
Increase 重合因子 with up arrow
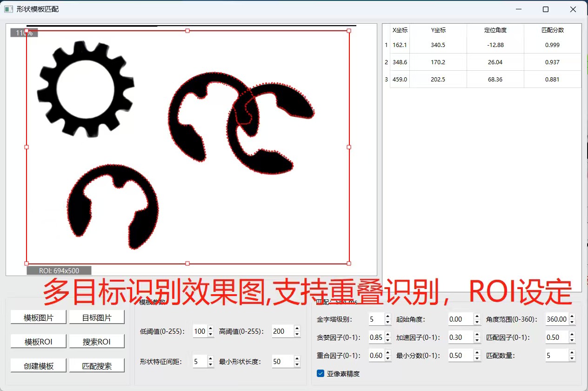[x=388, y=352]
